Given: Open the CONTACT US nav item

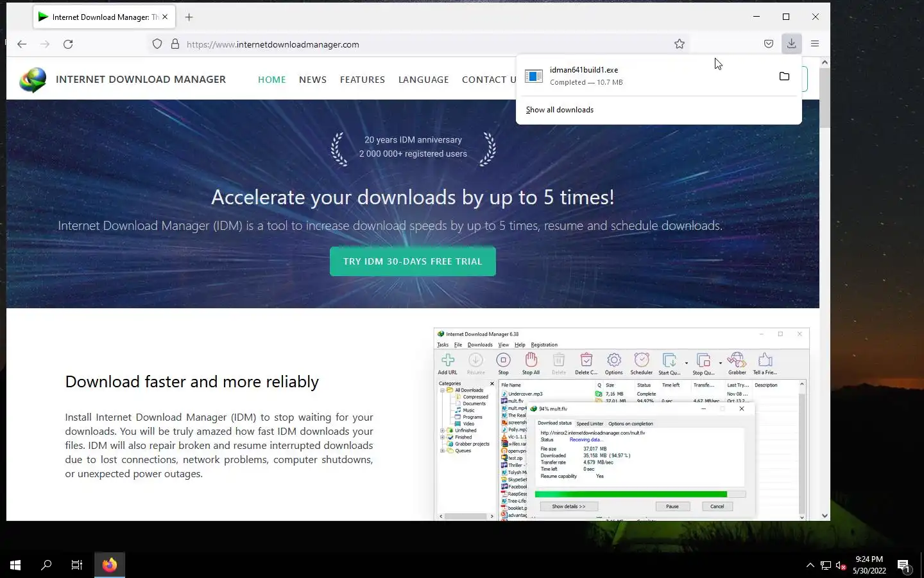Looking at the screenshot, I should [x=489, y=80].
